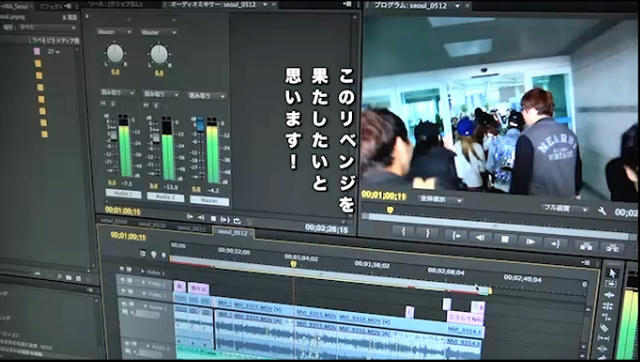The height and width of the screenshot is (362, 640).
Task: Click the Program monitor scrub bar
Action: coord(498,227)
